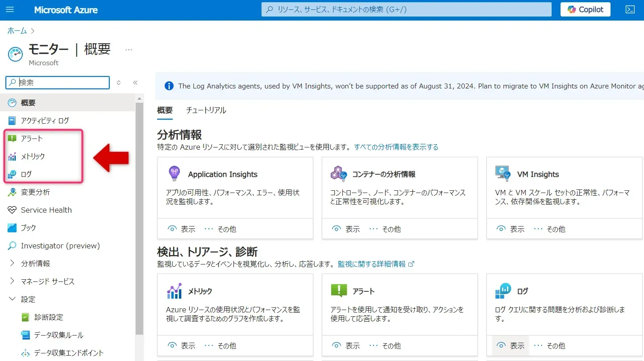
Task: Collapse the sidebar with double-chevron button
Action: tap(135, 83)
